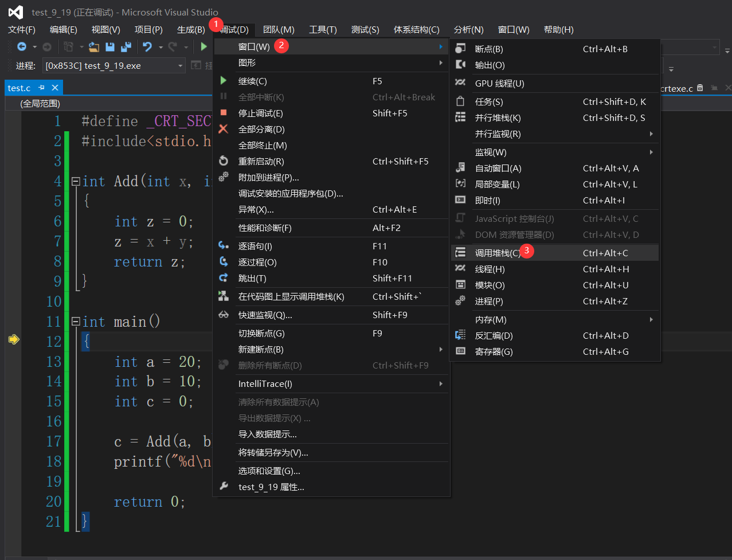This screenshot has width=732, height=560.
Task: Click the yellow current statement arrow at line 12
Action: [14, 340]
